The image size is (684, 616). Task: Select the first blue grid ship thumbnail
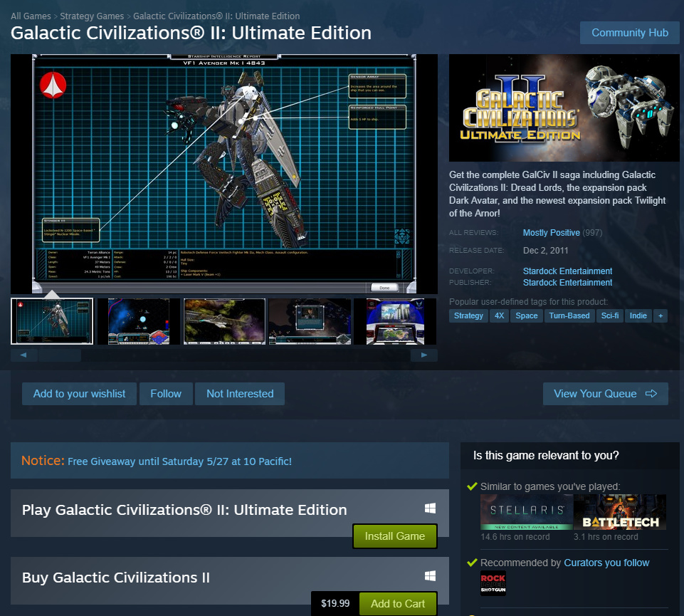click(x=52, y=321)
